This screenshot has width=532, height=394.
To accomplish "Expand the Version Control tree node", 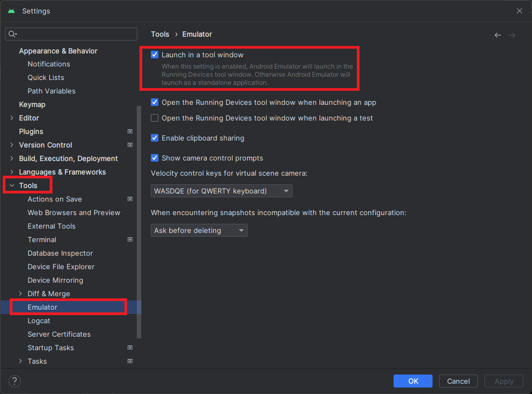I will 12,145.
